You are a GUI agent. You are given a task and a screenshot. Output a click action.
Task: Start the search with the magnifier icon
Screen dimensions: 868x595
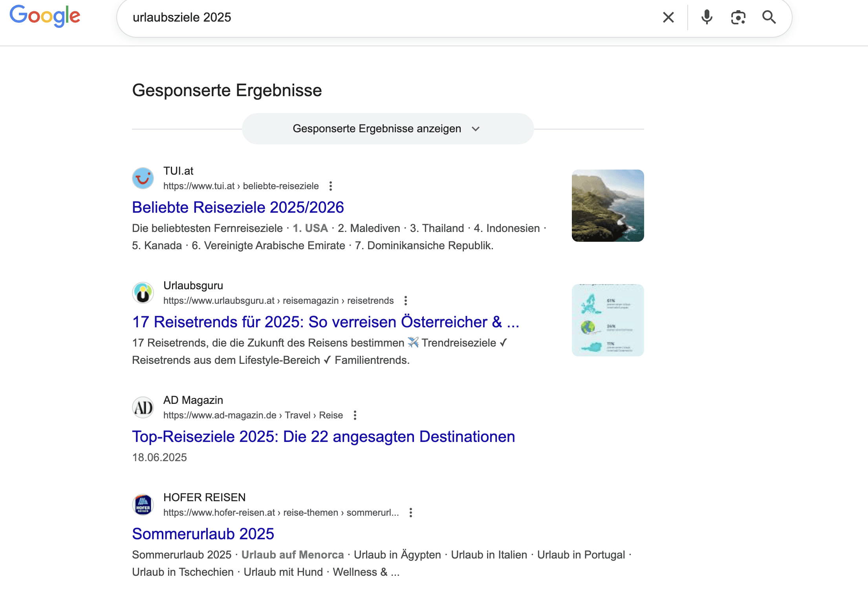tap(769, 17)
